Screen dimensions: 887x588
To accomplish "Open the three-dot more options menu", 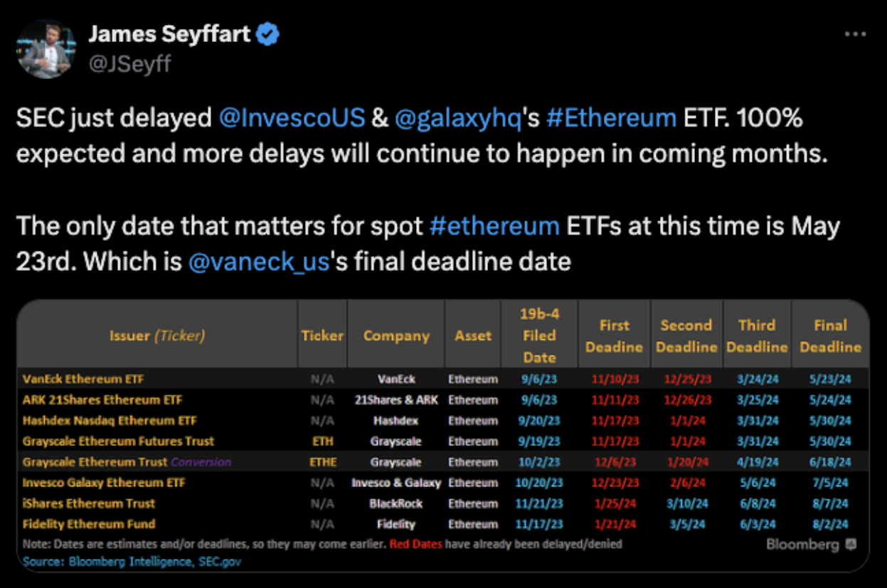I will (854, 34).
